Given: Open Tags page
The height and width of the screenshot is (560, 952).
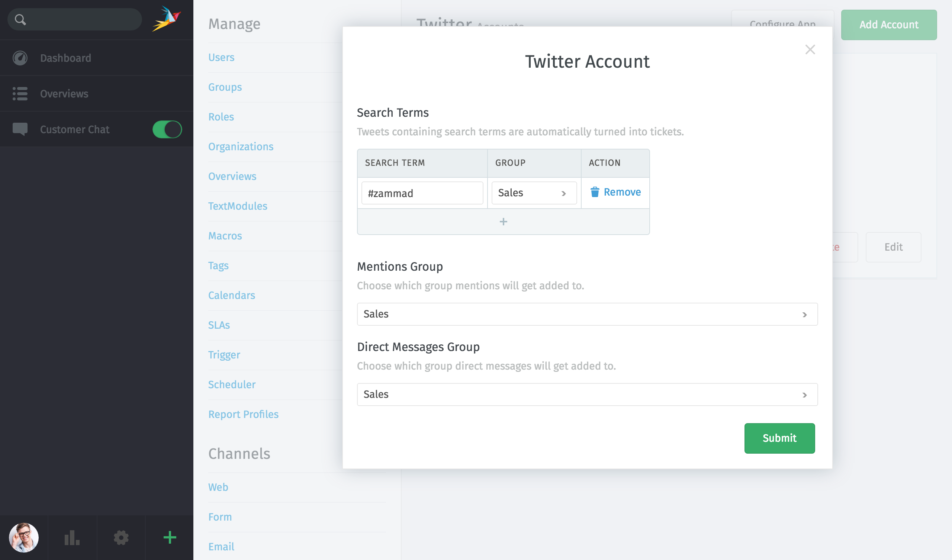Looking at the screenshot, I should coord(218,265).
